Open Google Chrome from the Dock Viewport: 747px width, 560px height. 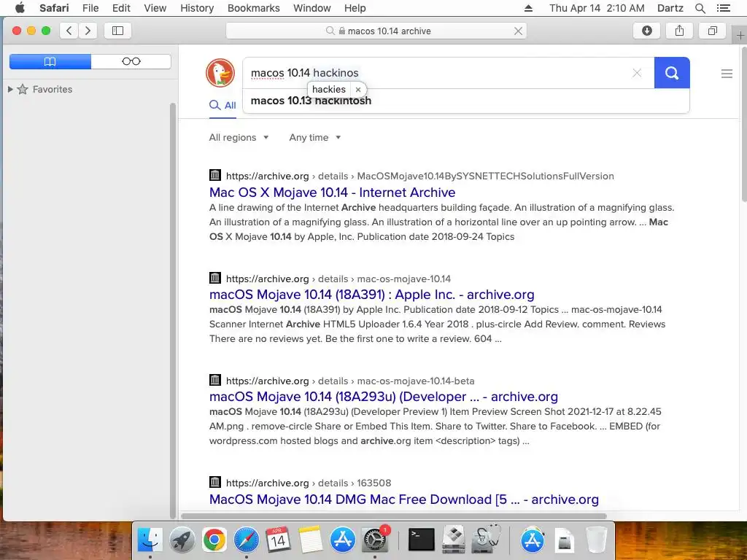point(214,540)
